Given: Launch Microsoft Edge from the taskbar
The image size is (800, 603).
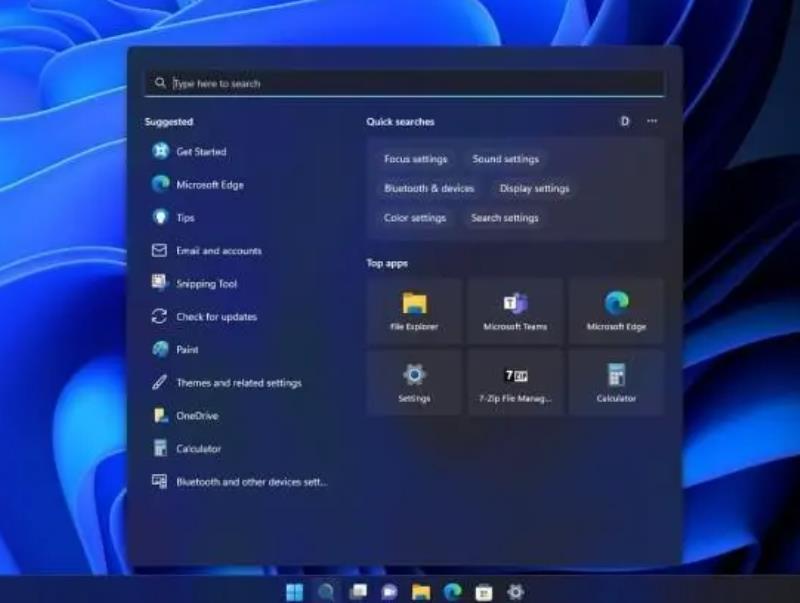Looking at the screenshot, I should (x=452, y=592).
